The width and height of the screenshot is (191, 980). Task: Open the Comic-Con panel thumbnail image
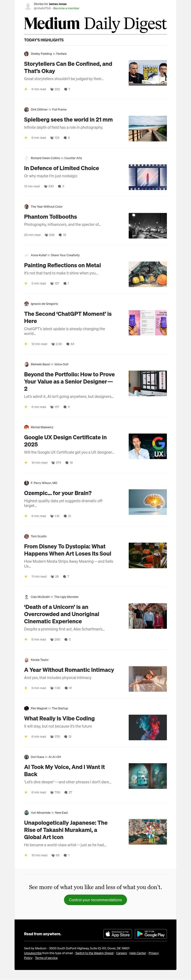[x=148, y=73]
